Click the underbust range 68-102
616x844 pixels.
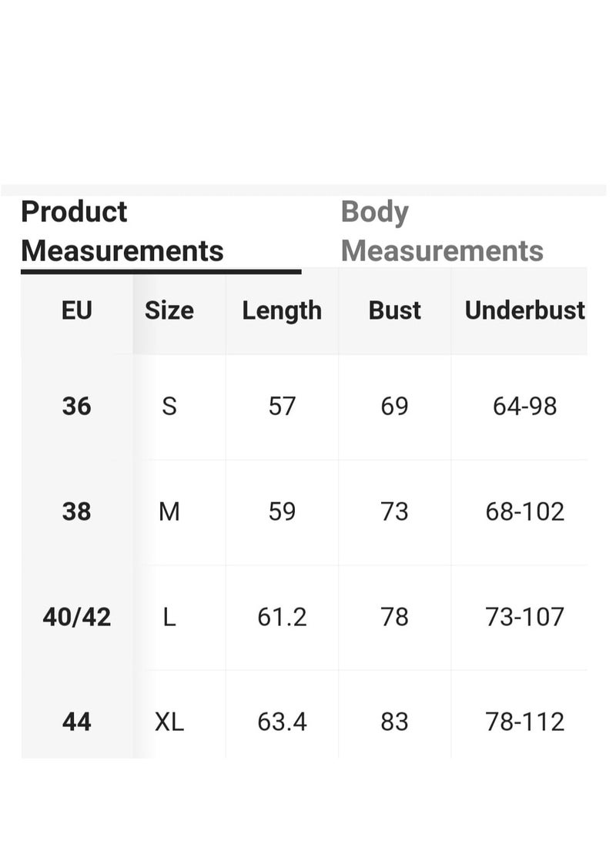click(524, 511)
